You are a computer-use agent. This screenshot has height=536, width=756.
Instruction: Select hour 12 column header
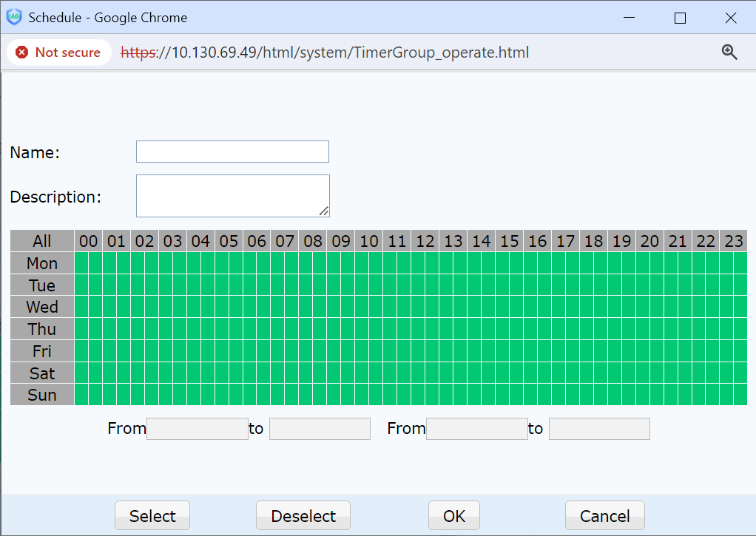(x=425, y=241)
